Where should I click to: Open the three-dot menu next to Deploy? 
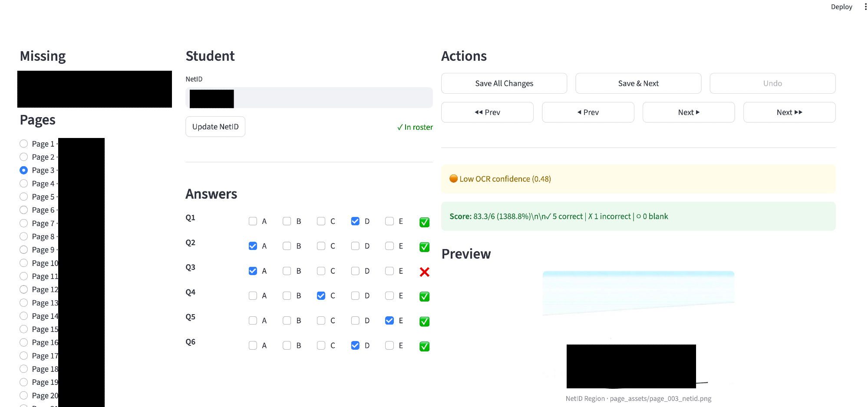865,7
